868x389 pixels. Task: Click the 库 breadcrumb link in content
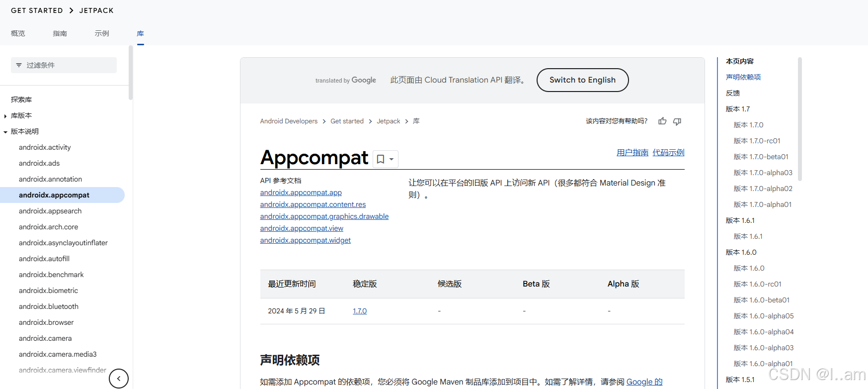tap(416, 121)
